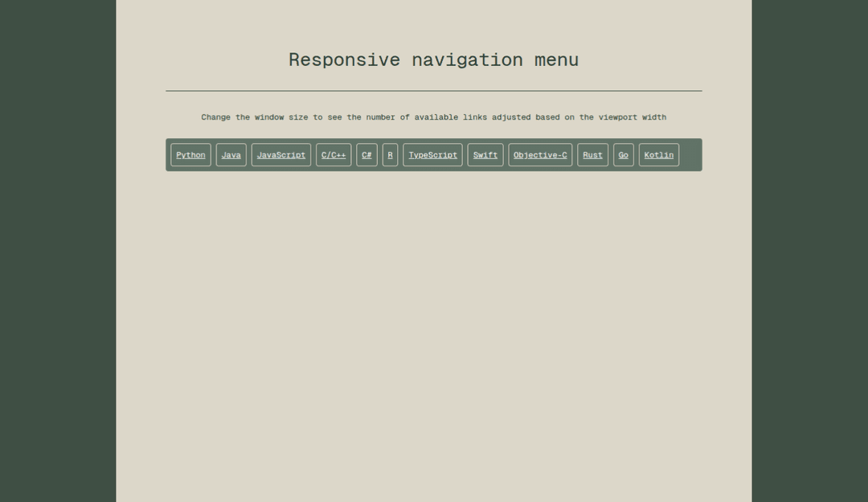Click the window resize instruction text
The width and height of the screenshot is (868, 502).
[x=433, y=116]
